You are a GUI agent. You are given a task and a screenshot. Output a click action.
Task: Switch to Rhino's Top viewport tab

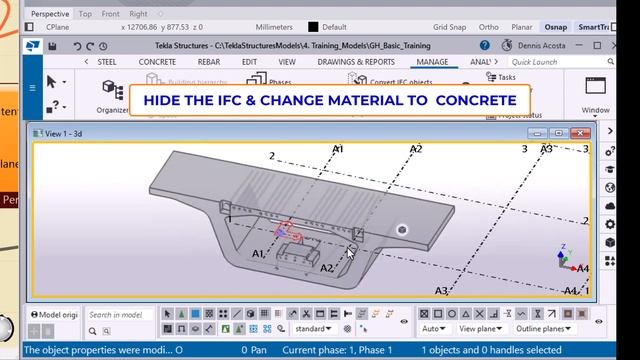pos(85,14)
